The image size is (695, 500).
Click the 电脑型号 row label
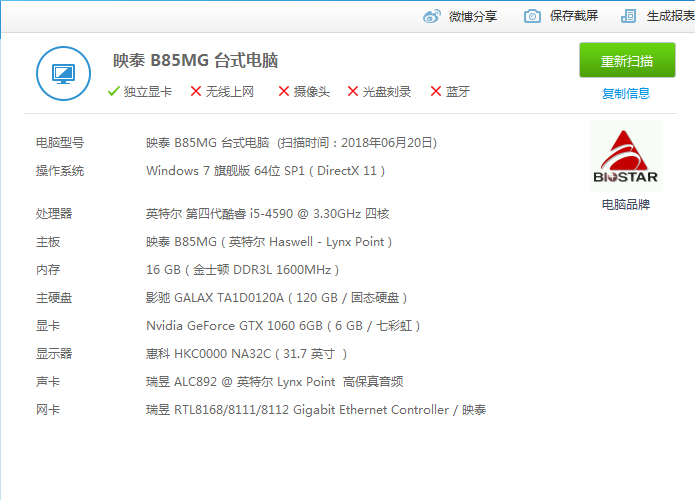(x=60, y=143)
